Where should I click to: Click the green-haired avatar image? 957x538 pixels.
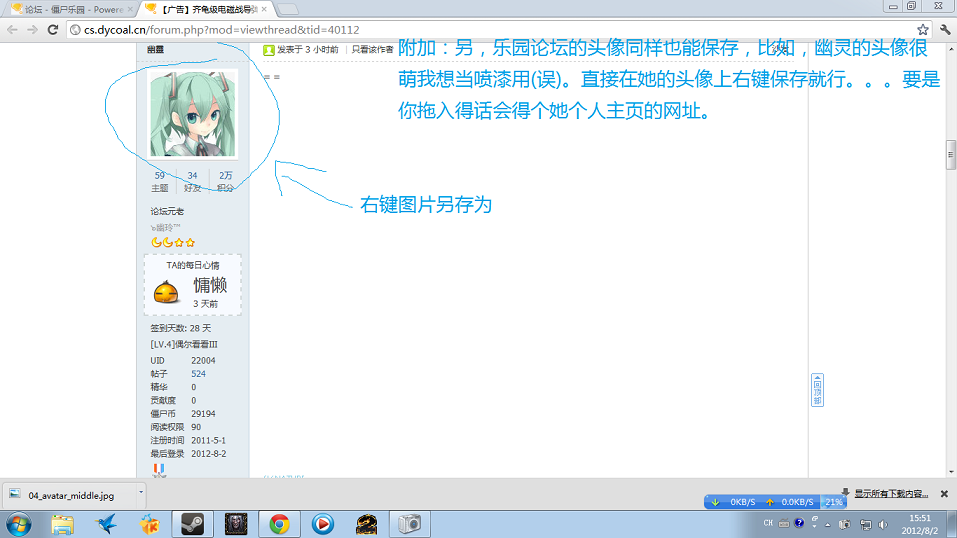click(194, 114)
